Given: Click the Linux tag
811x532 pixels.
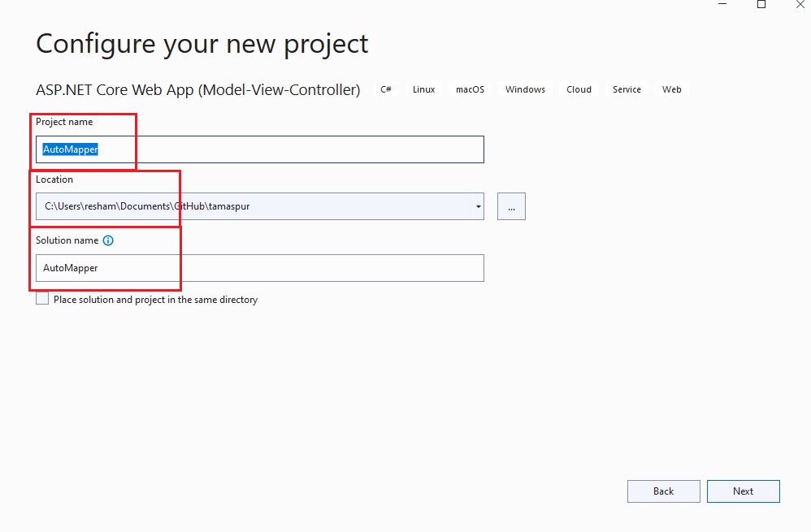Looking at the screenshot, I should click(423, 89).
